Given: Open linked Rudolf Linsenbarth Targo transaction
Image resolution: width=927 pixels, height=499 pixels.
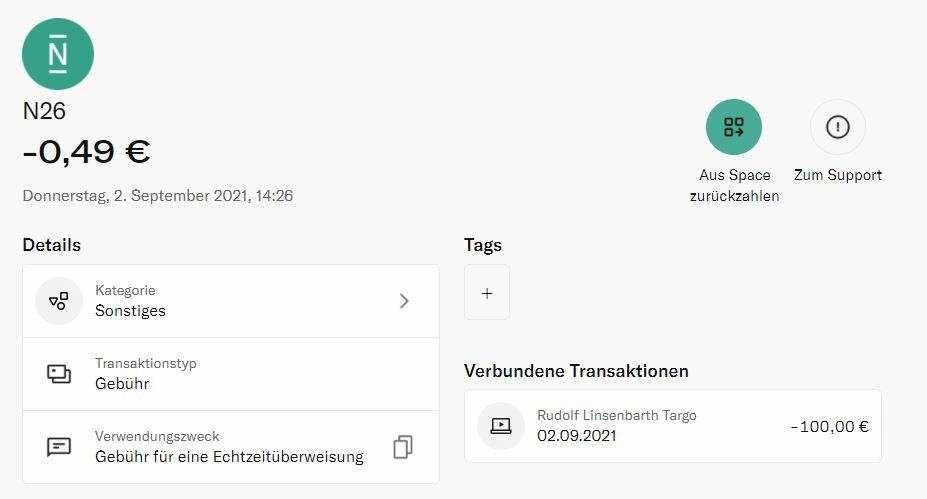Looking at the screenshot, I should pos(672,426).
